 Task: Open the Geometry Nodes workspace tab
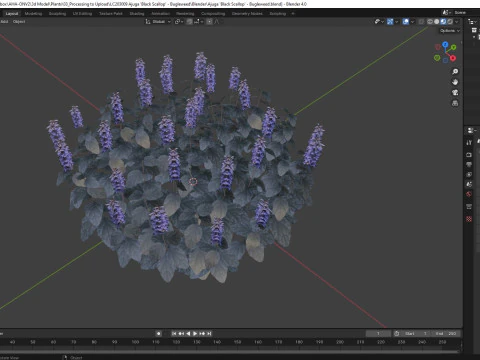pyautogui.click(x=247, y=14)
